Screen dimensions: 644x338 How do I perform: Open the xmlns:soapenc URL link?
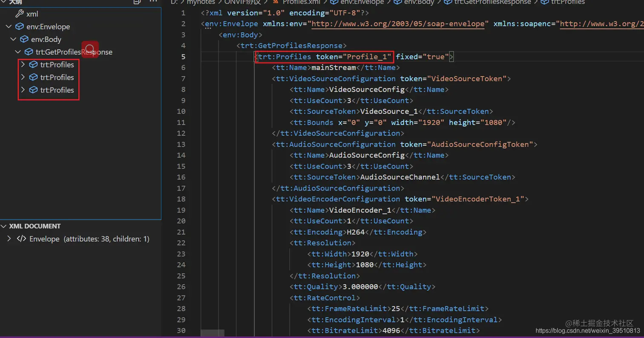pyautogui.click(x=601, y=24)
